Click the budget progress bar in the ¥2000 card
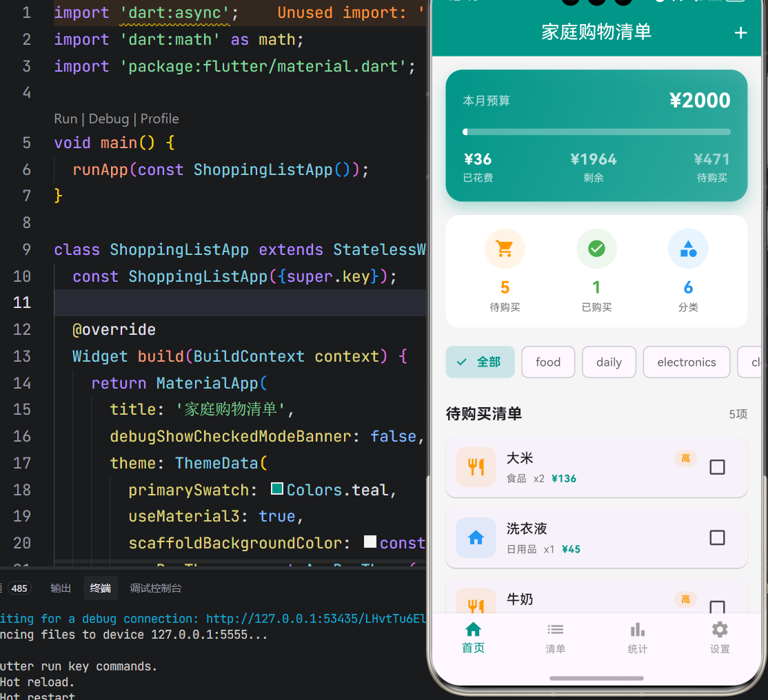768x700 pixels. [596, 132]
